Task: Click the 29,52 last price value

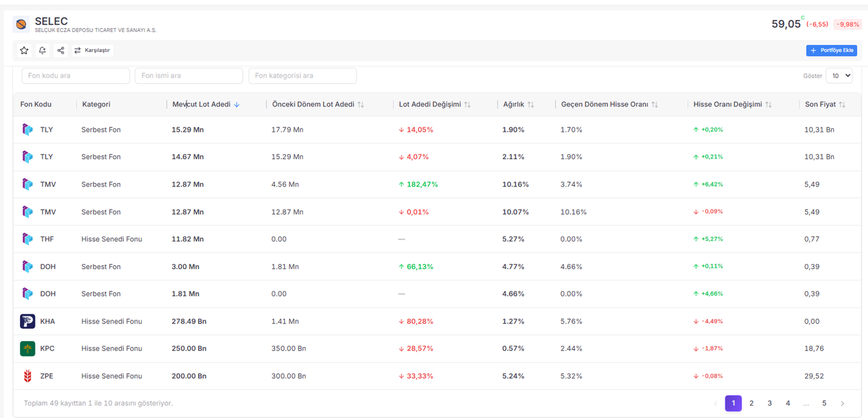Action: click(x=814, y=376)
